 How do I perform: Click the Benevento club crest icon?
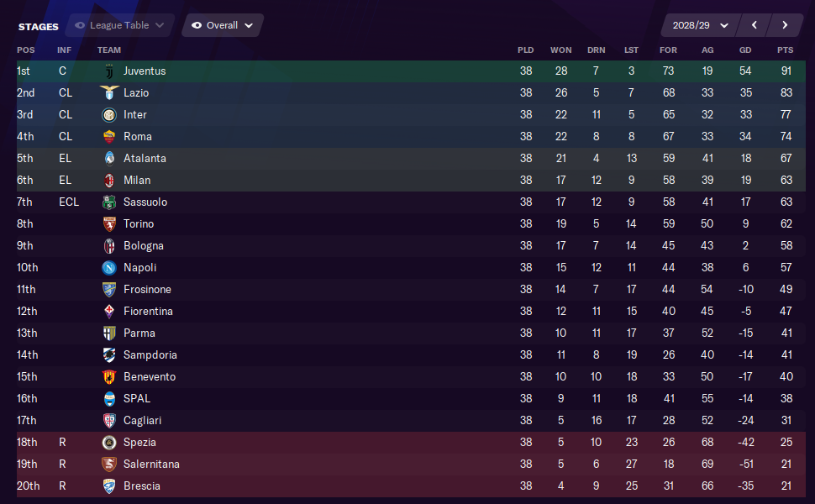point(109,376)
